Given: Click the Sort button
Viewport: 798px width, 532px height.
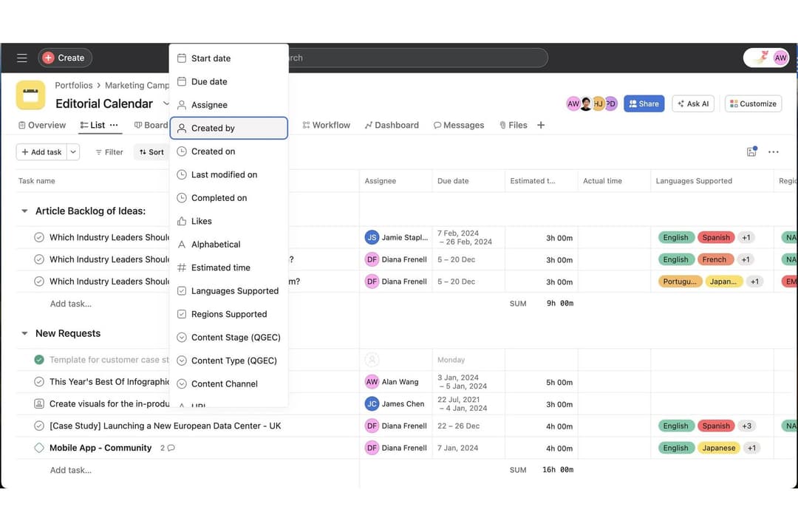Looking at the screenshot, I should pyautogui.click(x=151, y=152).
